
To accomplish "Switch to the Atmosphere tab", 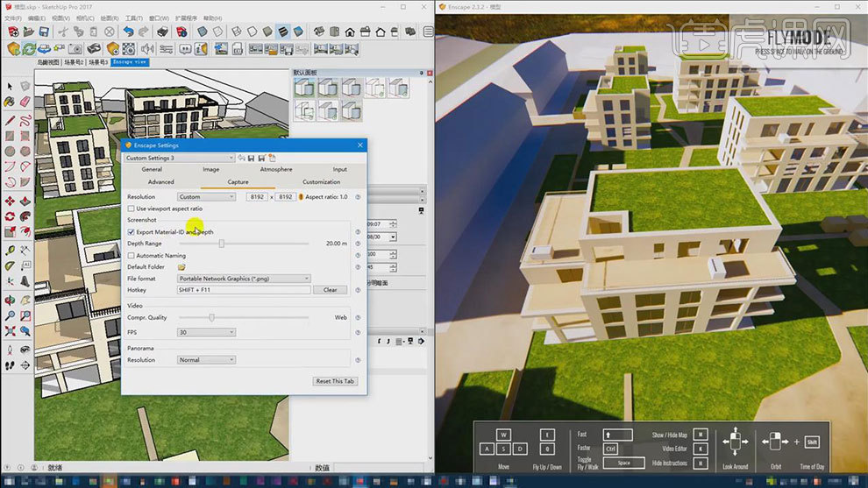I will click(x=275, y=169).
